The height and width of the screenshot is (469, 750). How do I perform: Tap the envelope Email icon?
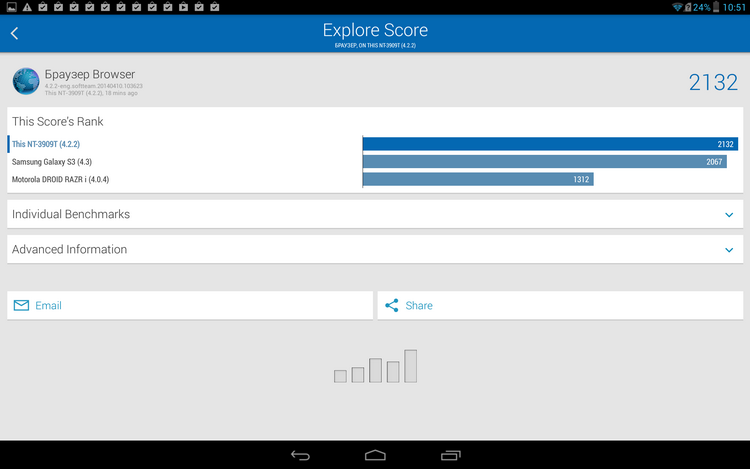pyautogui.click(x=21, y=305)
